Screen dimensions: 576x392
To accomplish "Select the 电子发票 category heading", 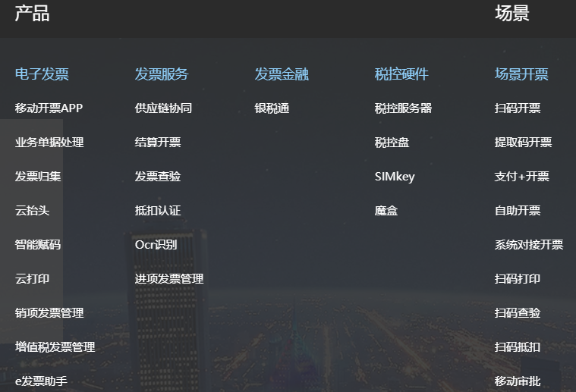I will pyautogui.click(x=42, y=74).
